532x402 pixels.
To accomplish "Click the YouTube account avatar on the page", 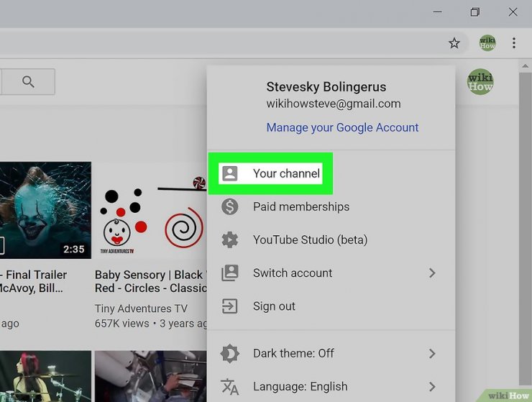I will 480,82.
